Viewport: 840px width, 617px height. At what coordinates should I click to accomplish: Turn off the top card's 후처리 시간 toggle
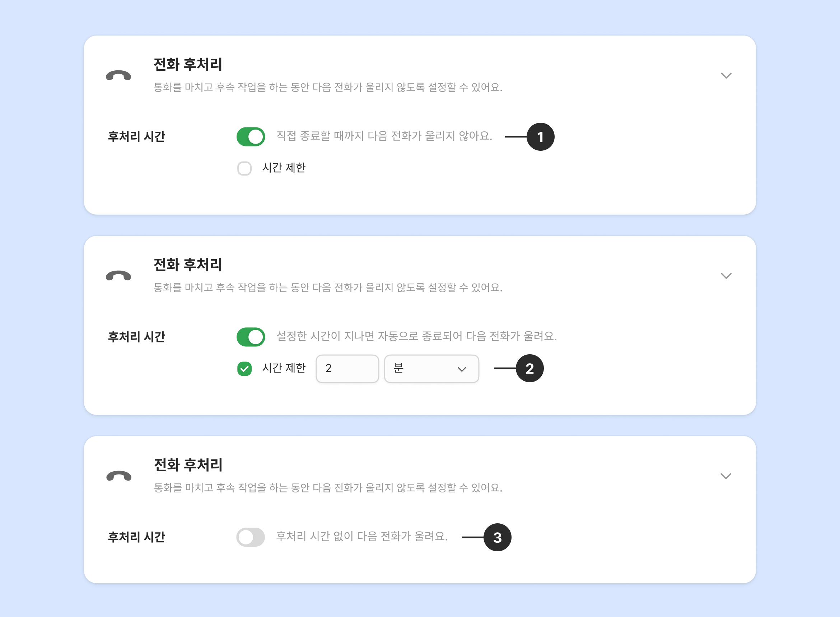click(251, 137)
